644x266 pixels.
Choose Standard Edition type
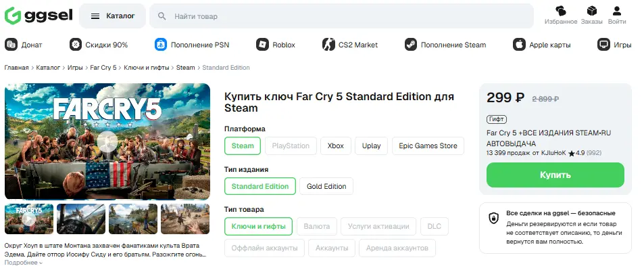[x=260, y=186]
